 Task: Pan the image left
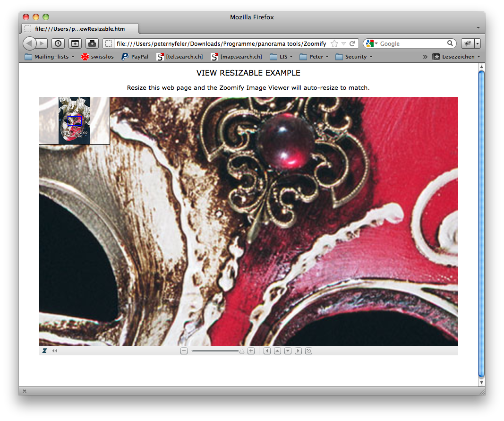(267, 351)
